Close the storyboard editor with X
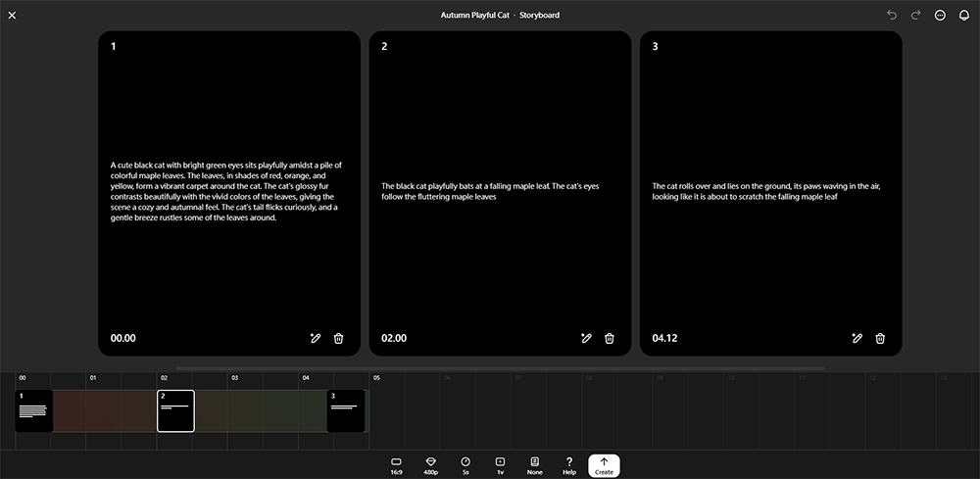The image size is (980, 479). point(12,15)
